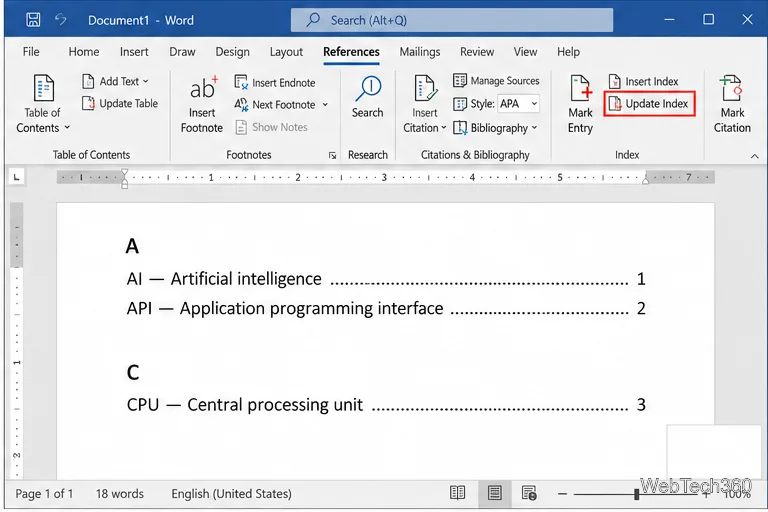This screenshot has width=768, height=512.
Task: Open the Table of Contents gallery
Action: pos(43,104)
